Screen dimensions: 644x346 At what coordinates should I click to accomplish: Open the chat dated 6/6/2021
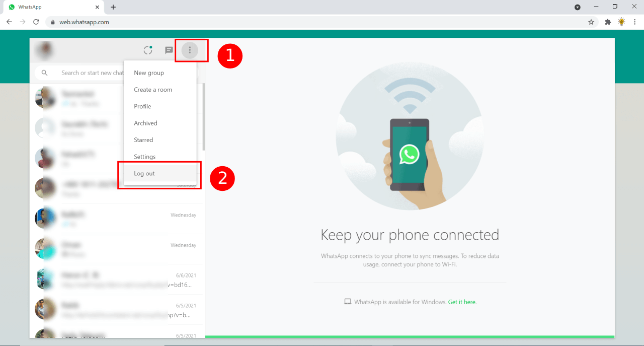tap(117, 280)
